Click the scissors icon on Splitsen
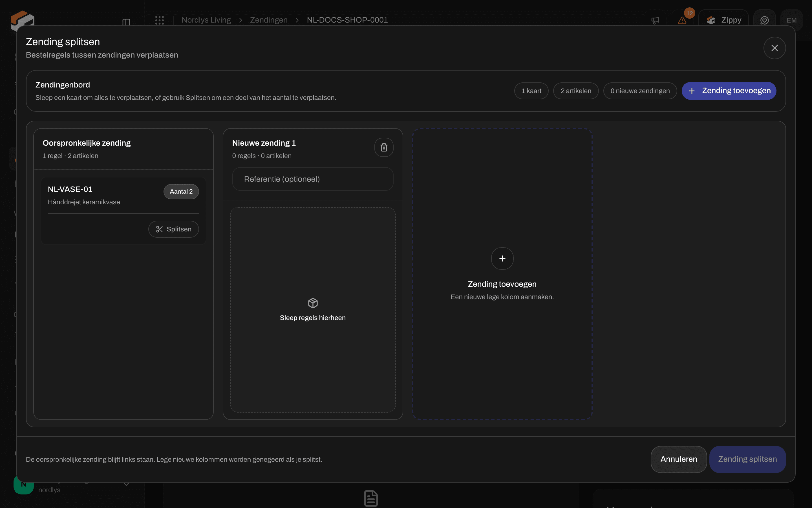Image resolution: width=812 pixels, height=508 pixels. [159, 229]
